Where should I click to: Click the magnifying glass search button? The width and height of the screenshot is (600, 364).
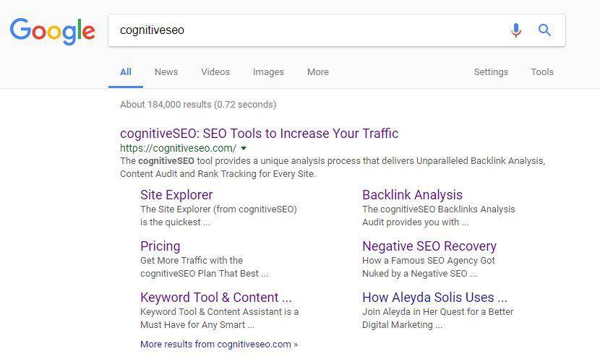tap(544, 30)
